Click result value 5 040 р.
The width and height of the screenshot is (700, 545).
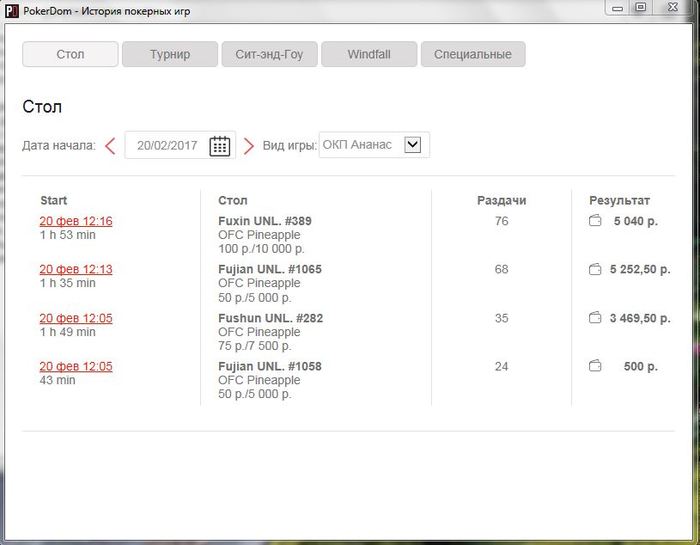point(636,221)
